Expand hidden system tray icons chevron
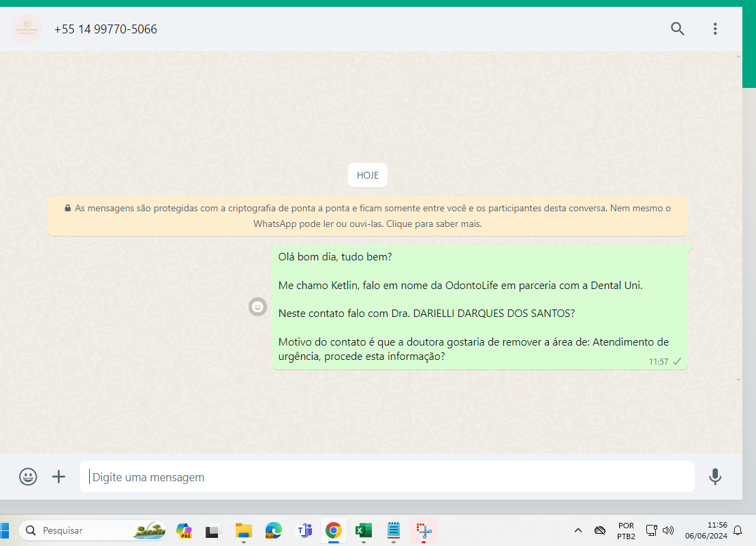Image resolution: width=756 pixels, height=546 pixels. 578,530
